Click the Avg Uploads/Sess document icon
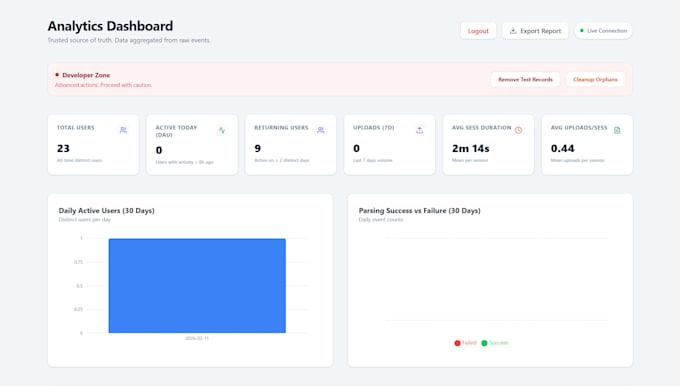This screenshot has width=680, height=386. pos(617,130)
